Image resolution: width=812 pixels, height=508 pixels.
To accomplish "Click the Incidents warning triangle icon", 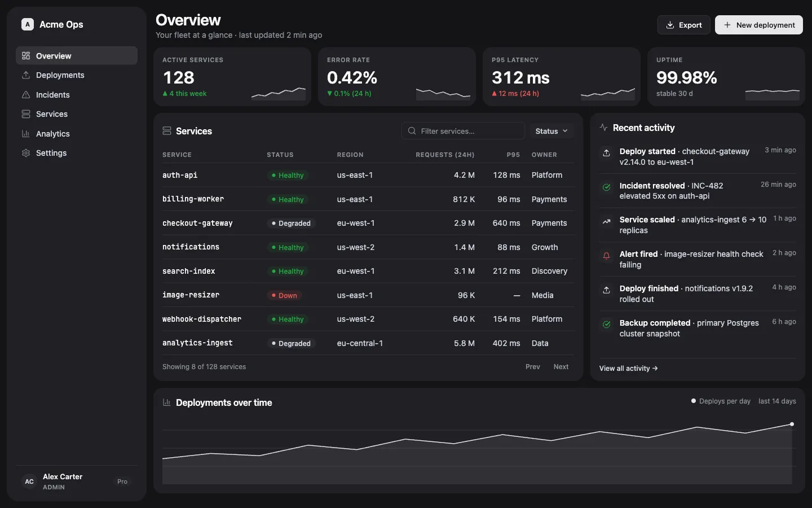I will (x=26, y=95).
